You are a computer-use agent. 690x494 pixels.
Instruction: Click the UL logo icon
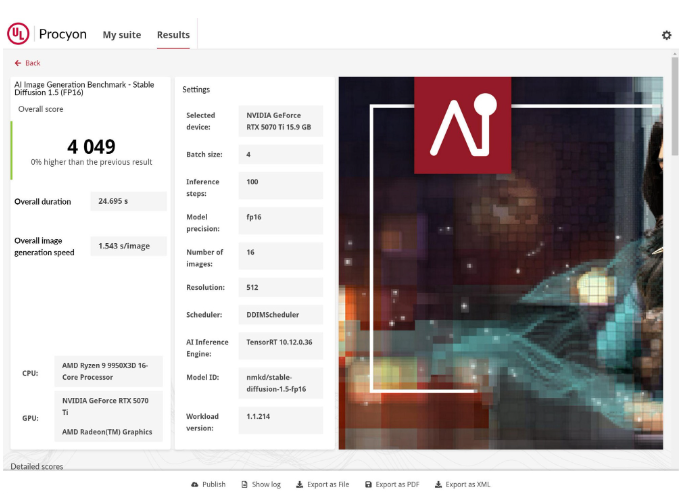[x=18, y=34]
